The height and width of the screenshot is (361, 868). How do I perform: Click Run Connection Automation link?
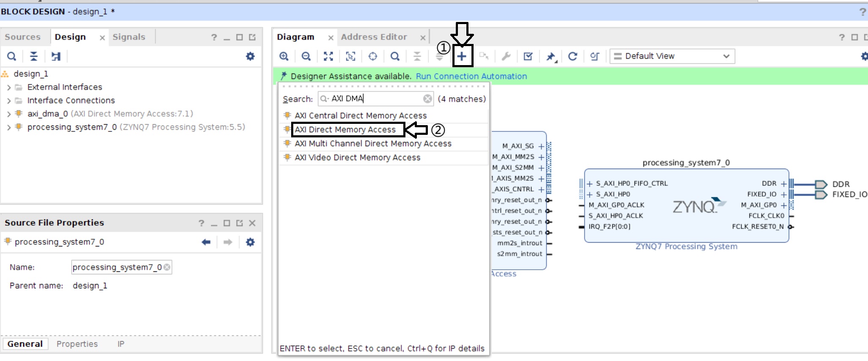[471, 77]
